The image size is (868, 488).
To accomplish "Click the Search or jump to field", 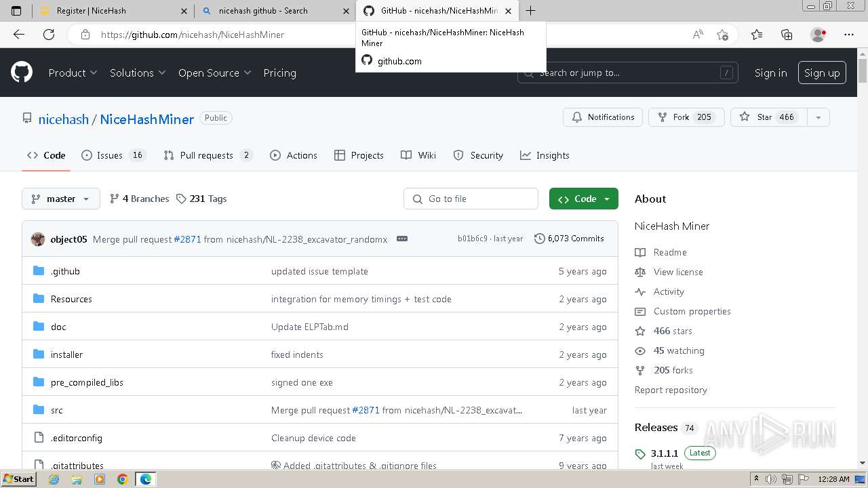I will tap(628, 73).
